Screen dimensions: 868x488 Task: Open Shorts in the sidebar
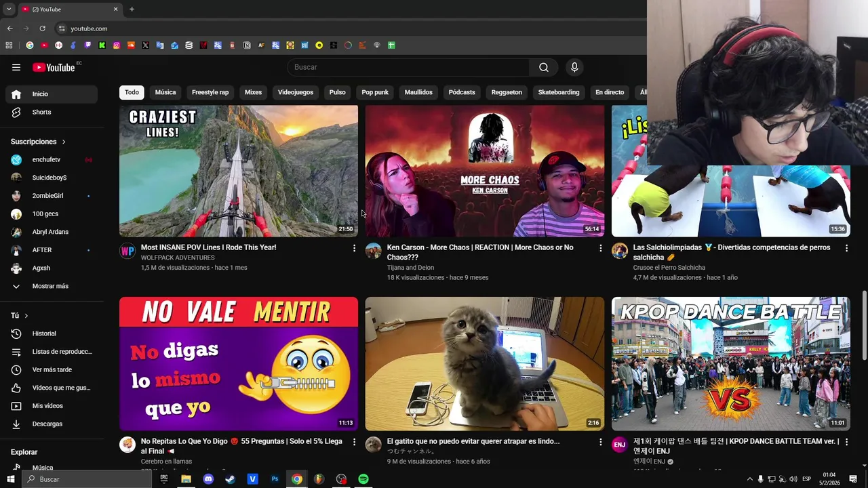tap(52, 112)
